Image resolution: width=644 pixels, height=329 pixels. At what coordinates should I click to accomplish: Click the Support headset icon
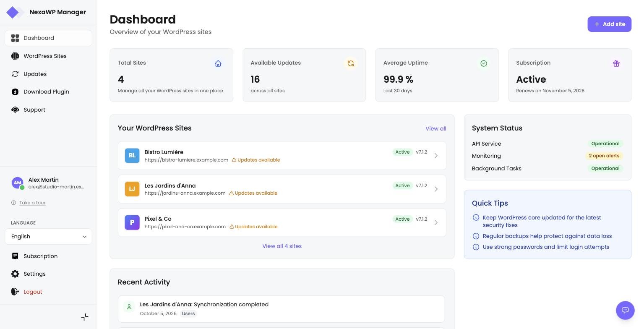click(15, 110)
